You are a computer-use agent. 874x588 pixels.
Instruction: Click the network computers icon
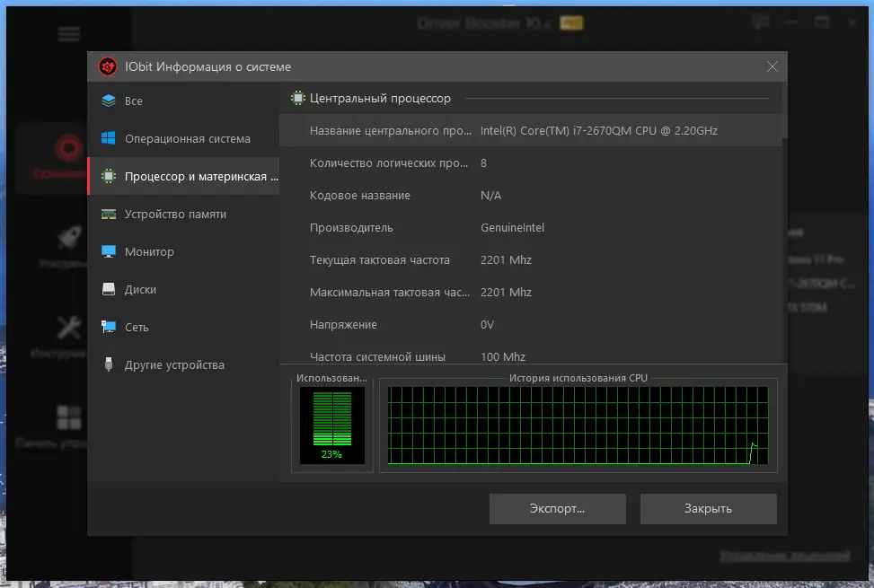tap(109, 327)
